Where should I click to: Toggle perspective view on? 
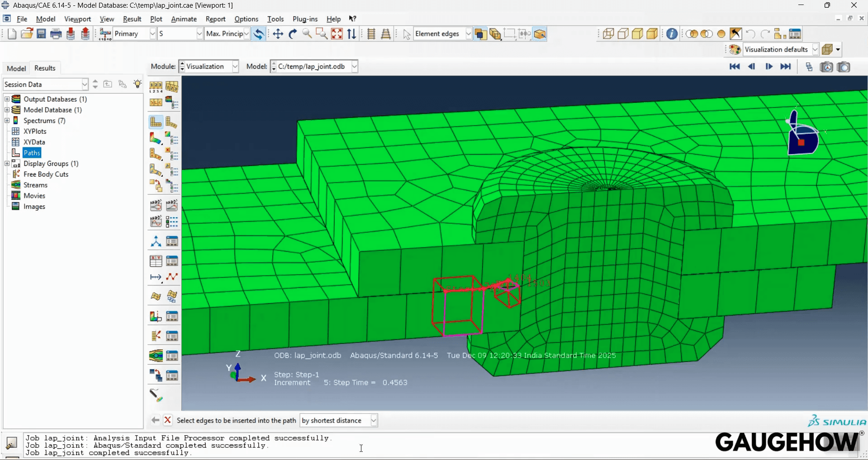coord(386,33)
